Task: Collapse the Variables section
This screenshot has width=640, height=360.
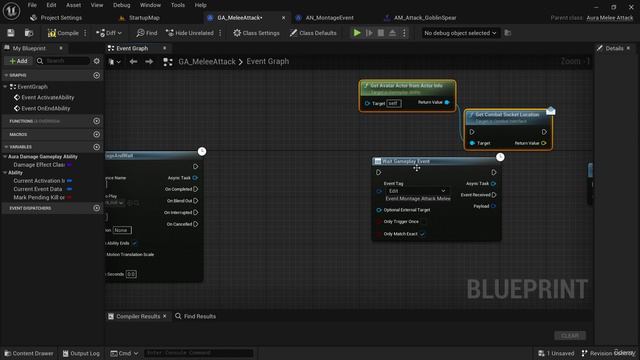Action: (x=6, y=147)
